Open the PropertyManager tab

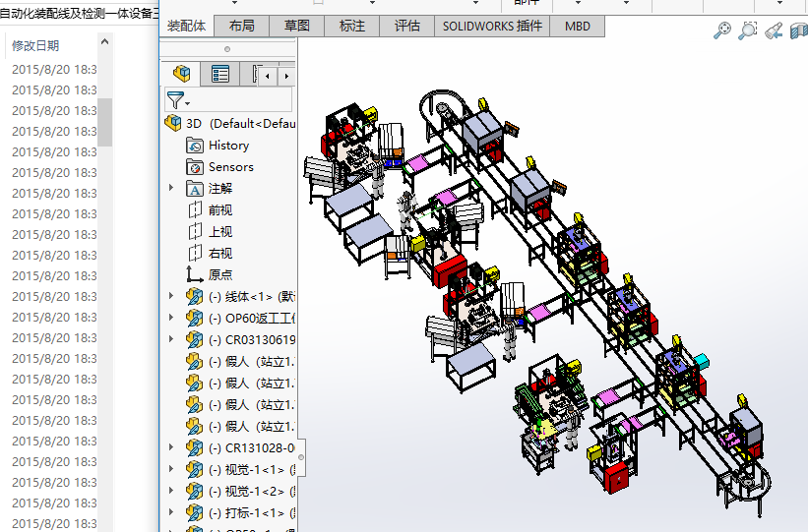(220, 74)
